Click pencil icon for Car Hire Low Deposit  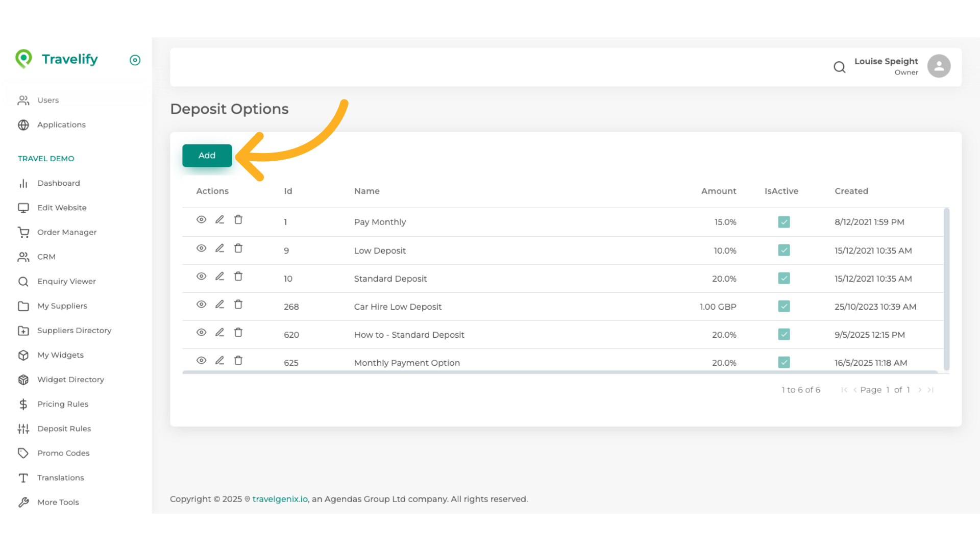(x=219, y=305)
